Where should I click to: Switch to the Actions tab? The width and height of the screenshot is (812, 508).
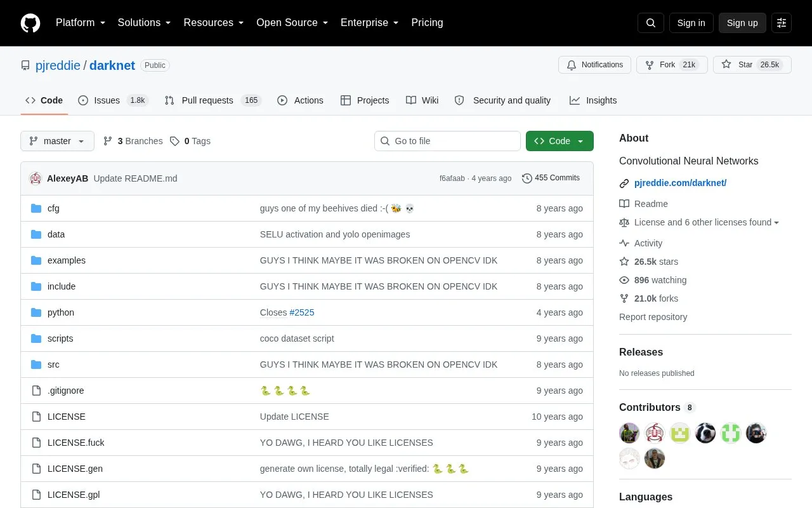(x=300, y=100)
